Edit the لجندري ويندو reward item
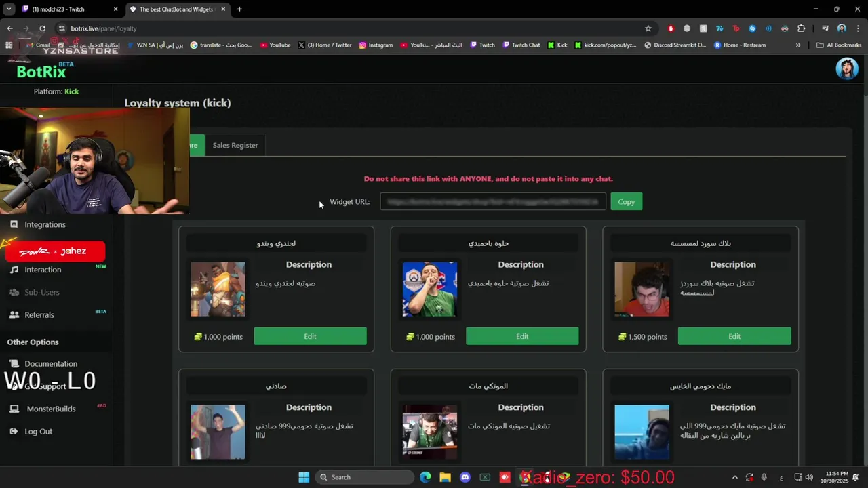 tap(310, 336)
